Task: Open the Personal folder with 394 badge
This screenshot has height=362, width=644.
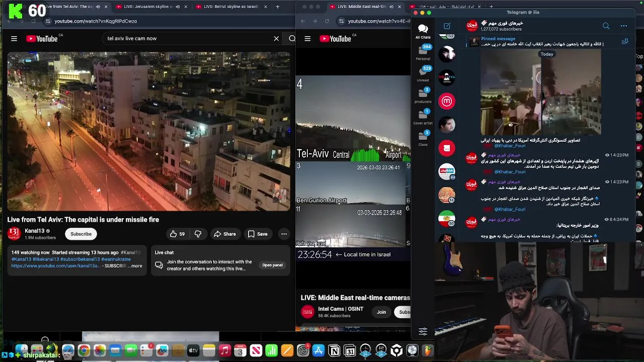Action: 423,52
